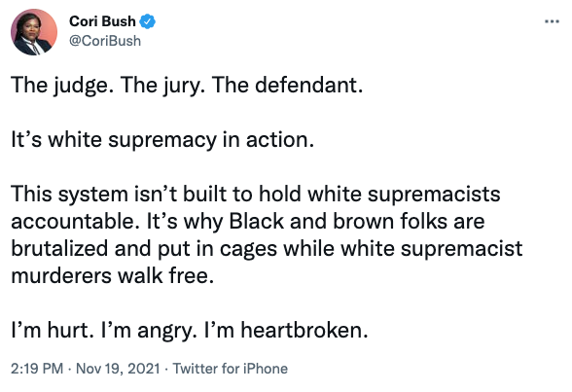
Task: Click the line "It's white supremacy in action."
Action: pyautogui.click(x=162, y=140)
